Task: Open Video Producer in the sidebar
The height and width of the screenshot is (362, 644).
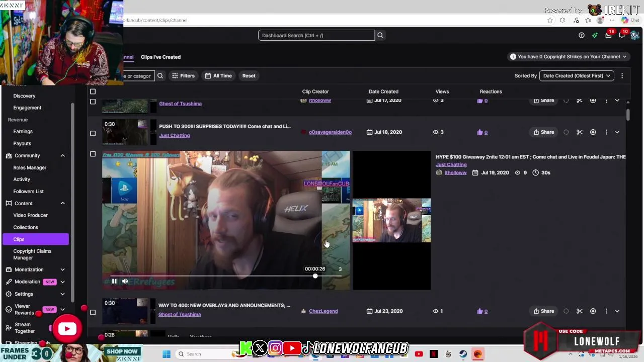Action: pyautogui.click(x=30, y=215)
